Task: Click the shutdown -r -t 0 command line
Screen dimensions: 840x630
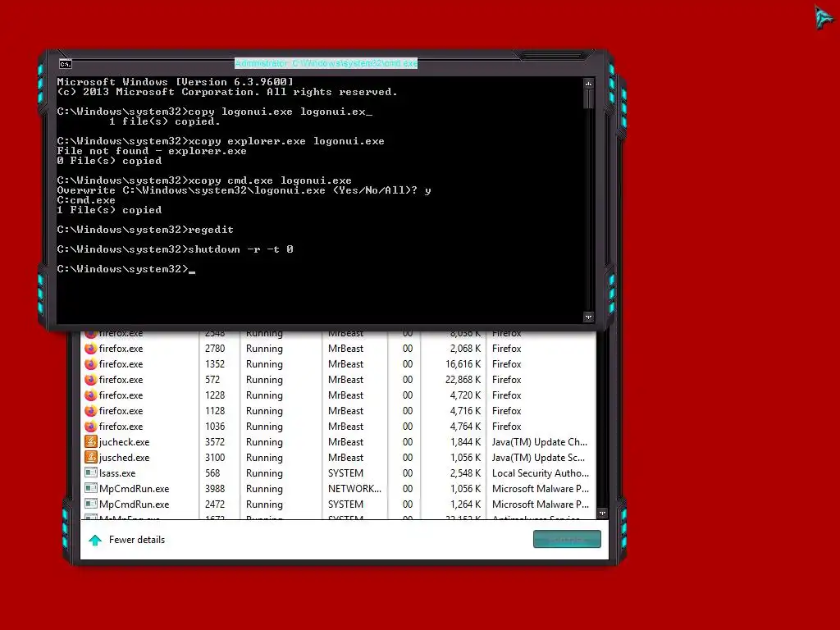Action: click(x=176, y=249)
